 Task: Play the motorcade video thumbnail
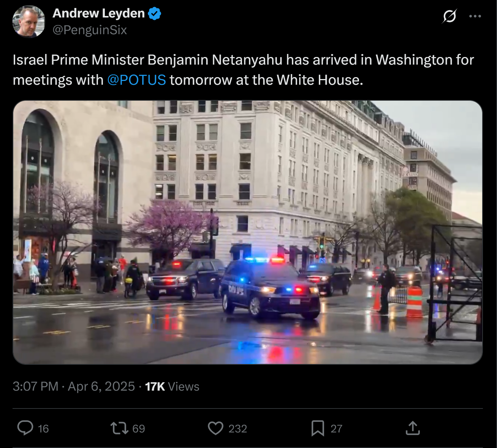pyautogui.click(x=248, y=232)
